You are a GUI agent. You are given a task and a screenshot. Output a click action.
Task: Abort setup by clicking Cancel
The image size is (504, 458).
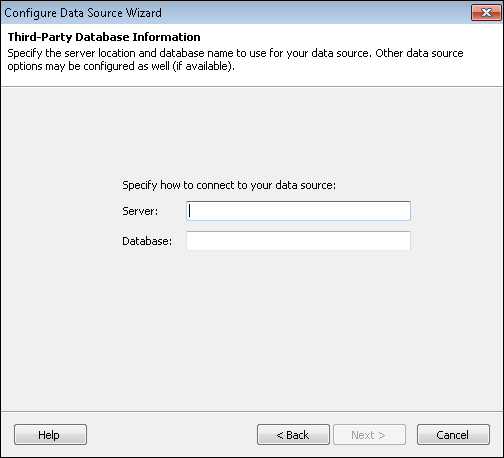pos(453,435)
